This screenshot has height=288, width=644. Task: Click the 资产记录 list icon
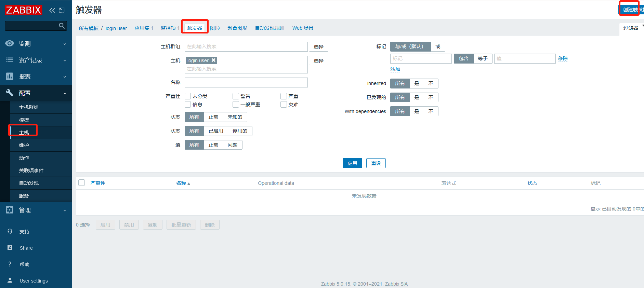10,60
